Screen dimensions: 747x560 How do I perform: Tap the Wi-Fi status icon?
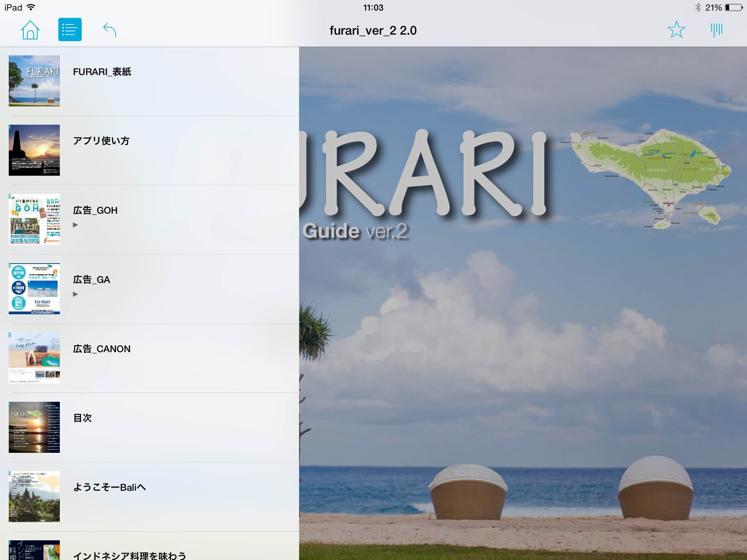tap(31, 7)
